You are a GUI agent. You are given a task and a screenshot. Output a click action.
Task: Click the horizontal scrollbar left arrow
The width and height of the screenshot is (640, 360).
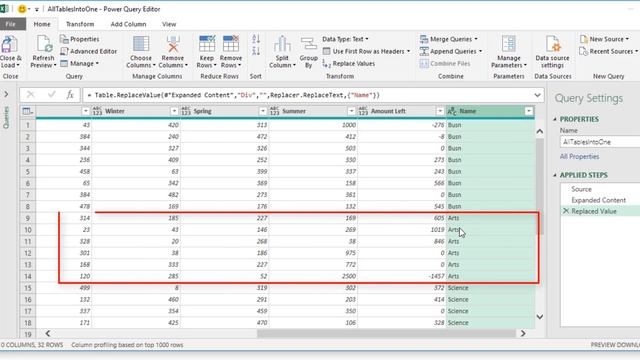(48, 333)
